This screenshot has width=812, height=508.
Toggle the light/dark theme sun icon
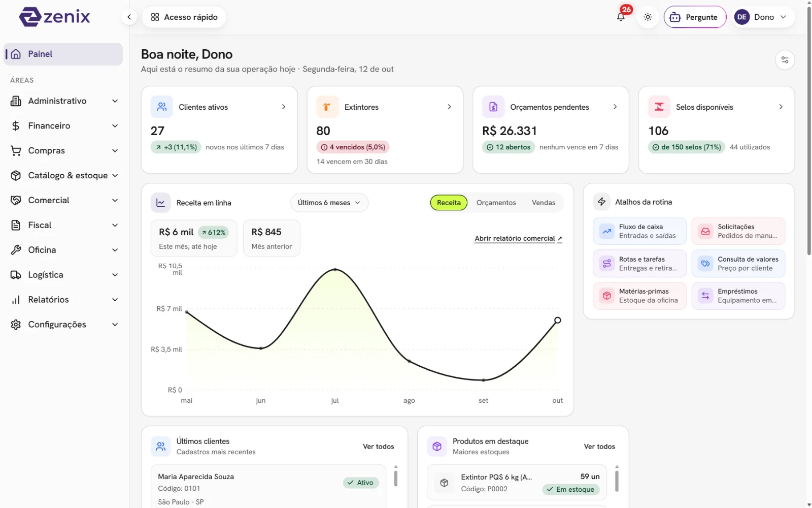pyautogui.click(x=648, y=17)
